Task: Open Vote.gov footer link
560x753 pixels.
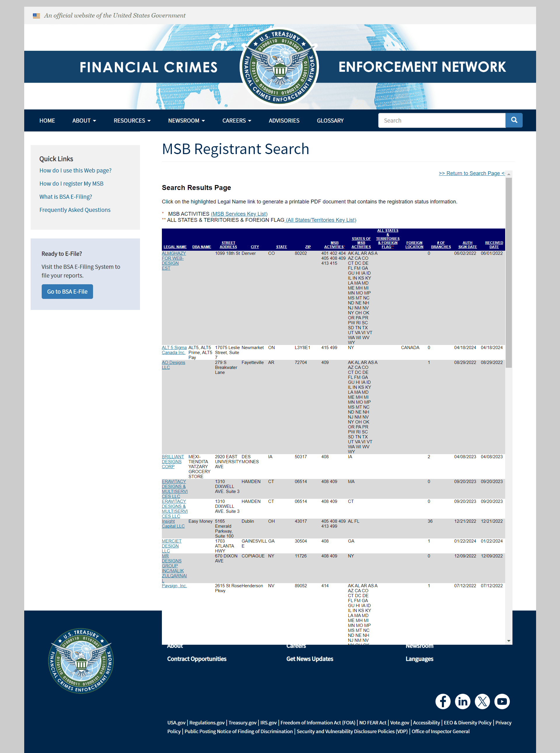Action: (x=400, y=722)
